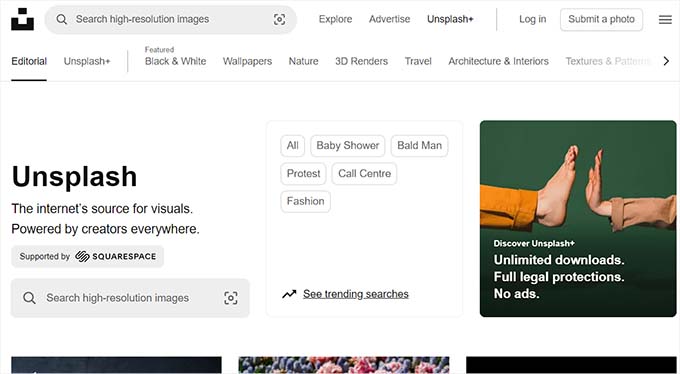
Task: Open the Black & White category
Action: 175,61
